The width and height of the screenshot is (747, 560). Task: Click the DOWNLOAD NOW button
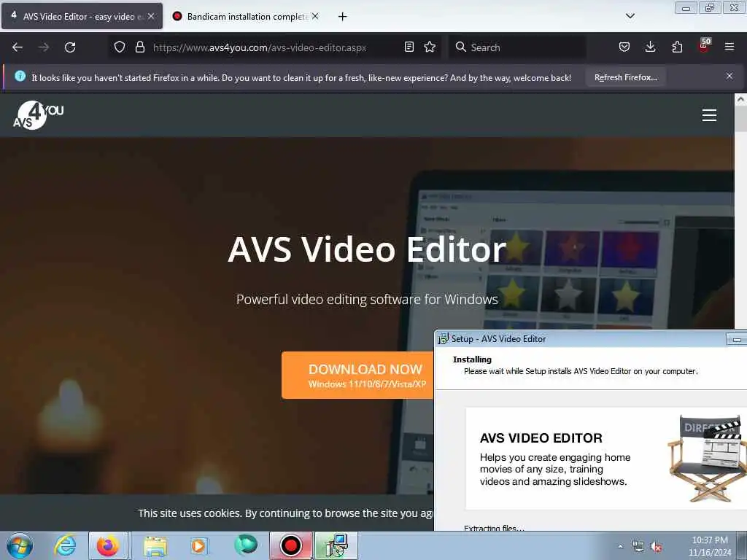[357, 376]
